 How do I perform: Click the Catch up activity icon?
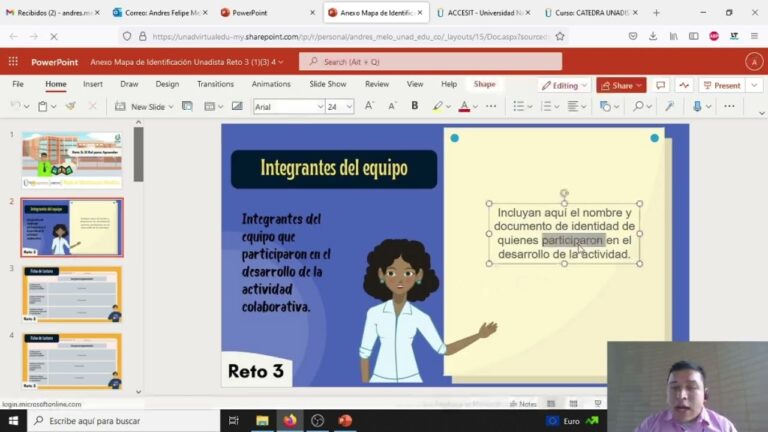[x=684, y=85]
